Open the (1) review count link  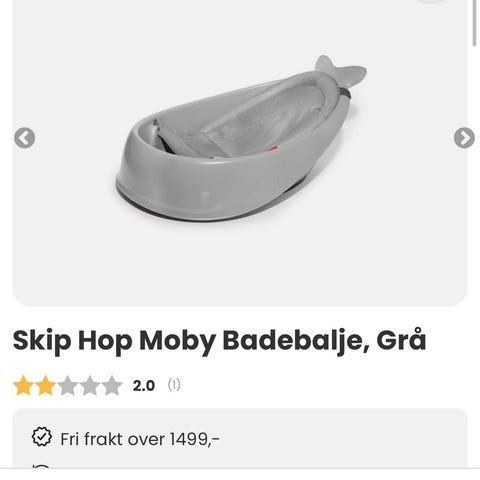(x=174, y=385)
